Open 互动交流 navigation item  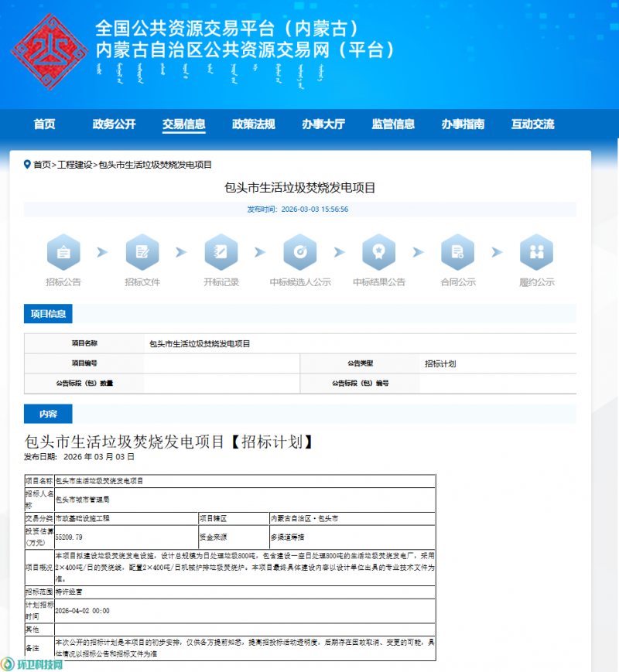tap(532, 125)
